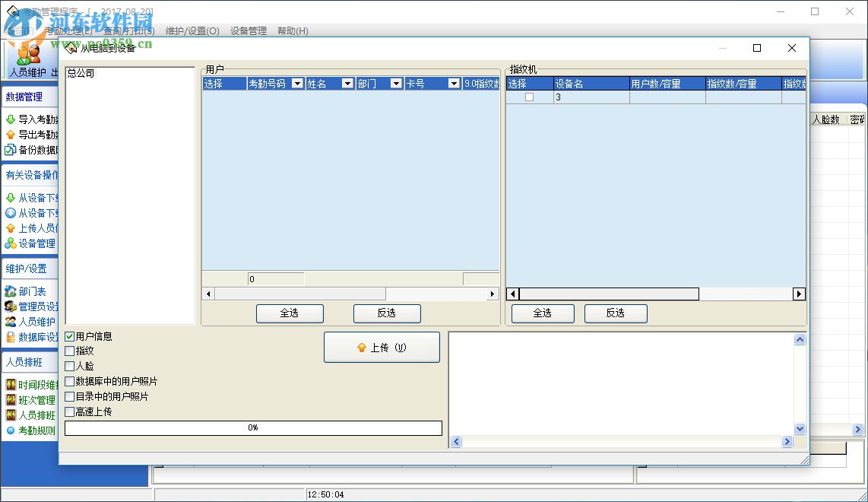The width and height of the screenshot is (868, 502).
Task: Tick the 指纹 checkbox
Action: [70, 351]
